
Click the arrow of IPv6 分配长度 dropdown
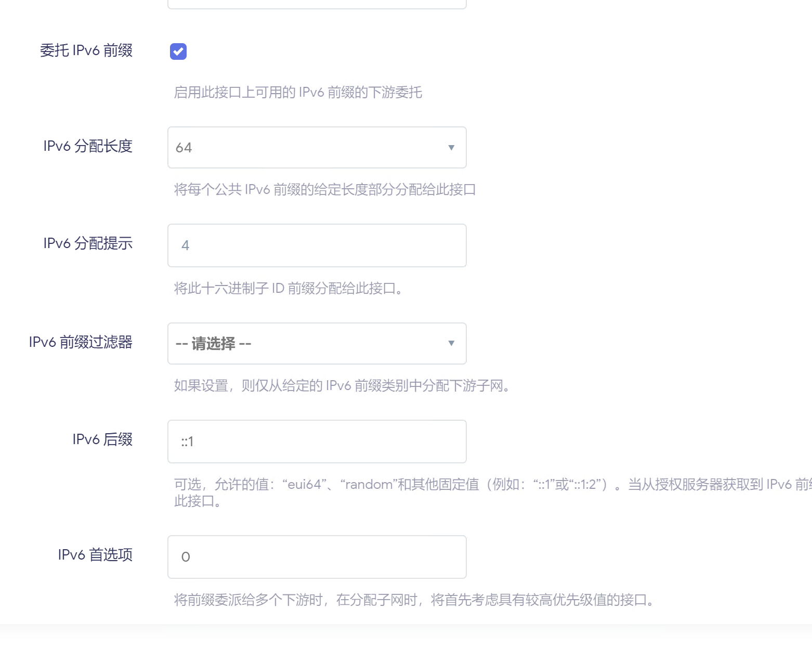[x=451, y=148]
